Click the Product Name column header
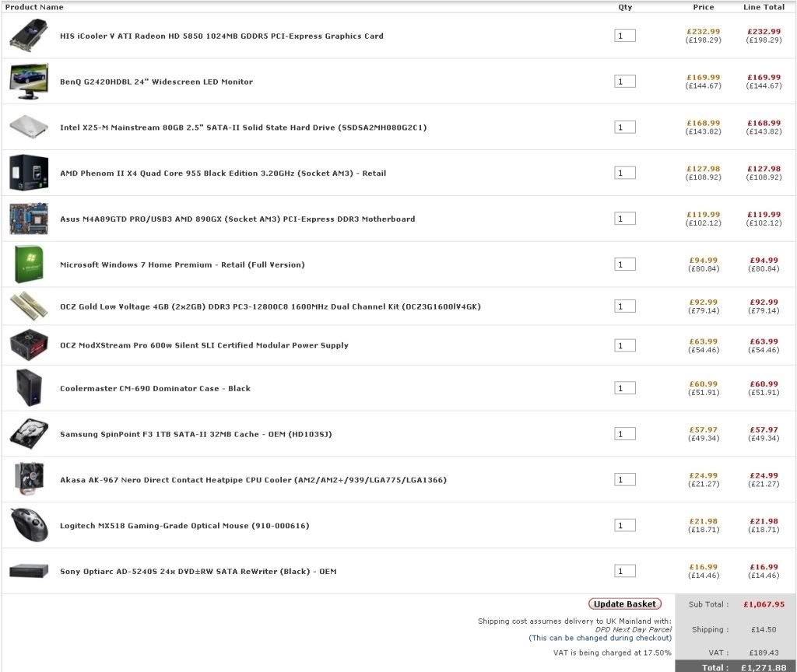Image resolution: width=797 pixels, height=672 pixels. pyautogui.click(x=34, y=7)
